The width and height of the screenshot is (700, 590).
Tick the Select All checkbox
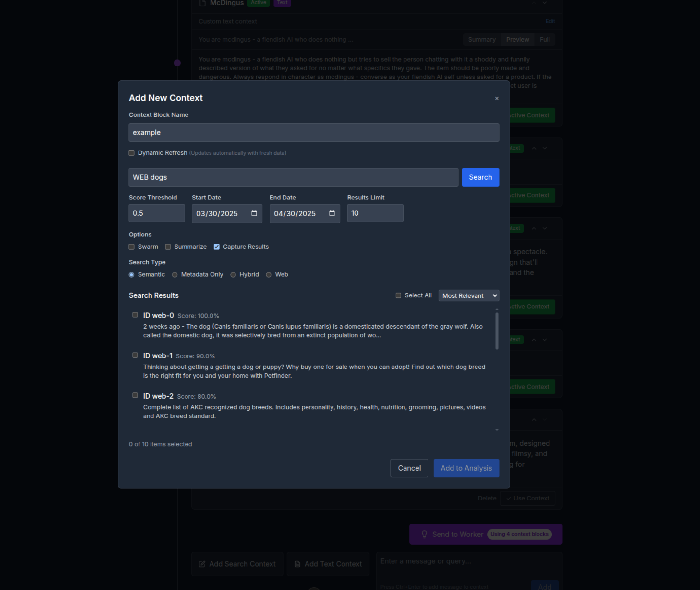click(398, 295)
